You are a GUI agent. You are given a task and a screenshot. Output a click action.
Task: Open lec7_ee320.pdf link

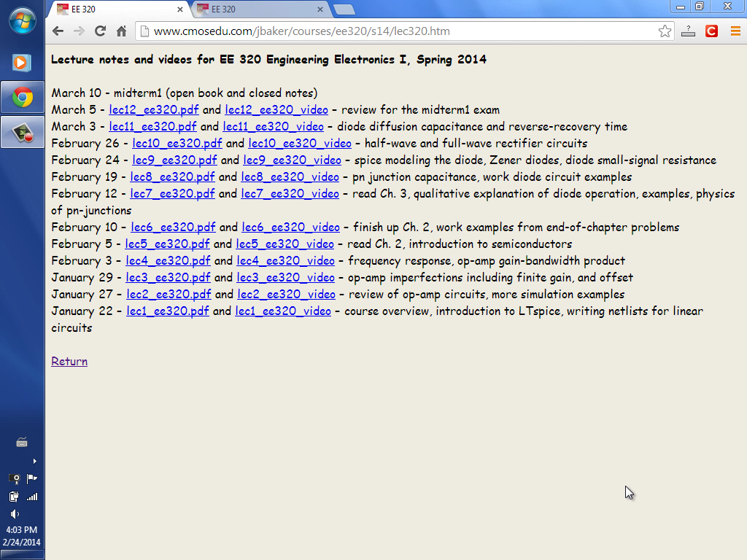[172, 194]
